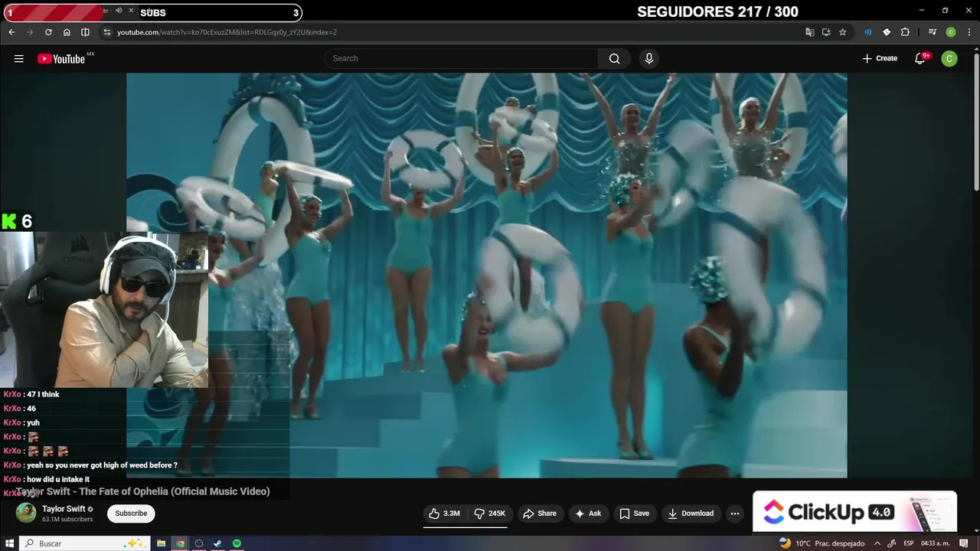Switch to Chrome in the taskbar
Image resolution: width=980 pixels, height=551 pixels.
[x=180, y=543]
